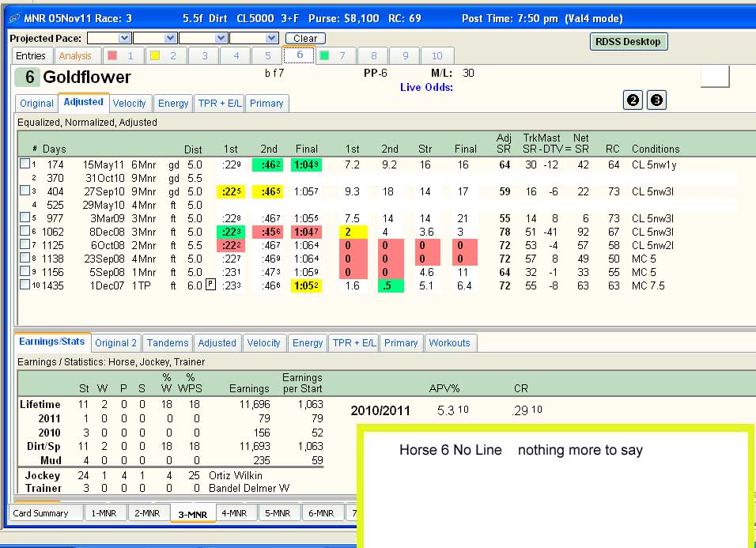The height and width of the screenshot is (548, 756).
Task: Click Lifetime earnings value 11,696
Action: click(255, 404)
